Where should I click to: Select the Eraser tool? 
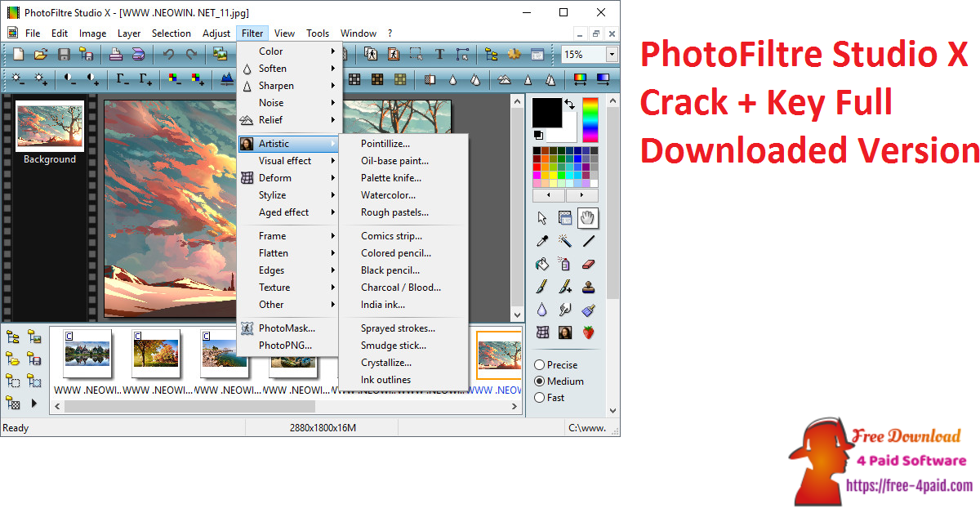587,264
